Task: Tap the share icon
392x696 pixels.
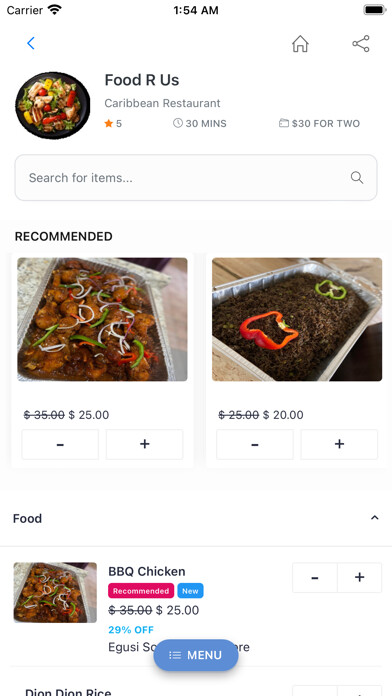Action: (360, 44)
